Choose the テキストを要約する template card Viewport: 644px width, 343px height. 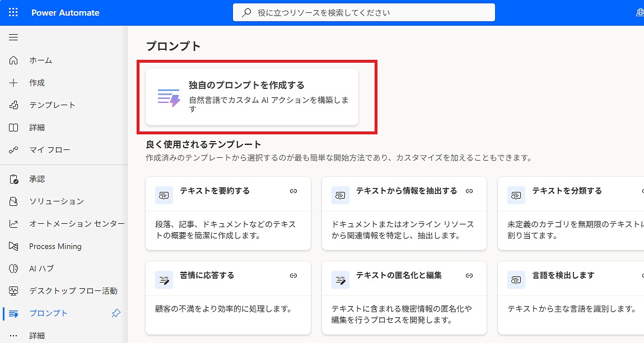[228, 213]
